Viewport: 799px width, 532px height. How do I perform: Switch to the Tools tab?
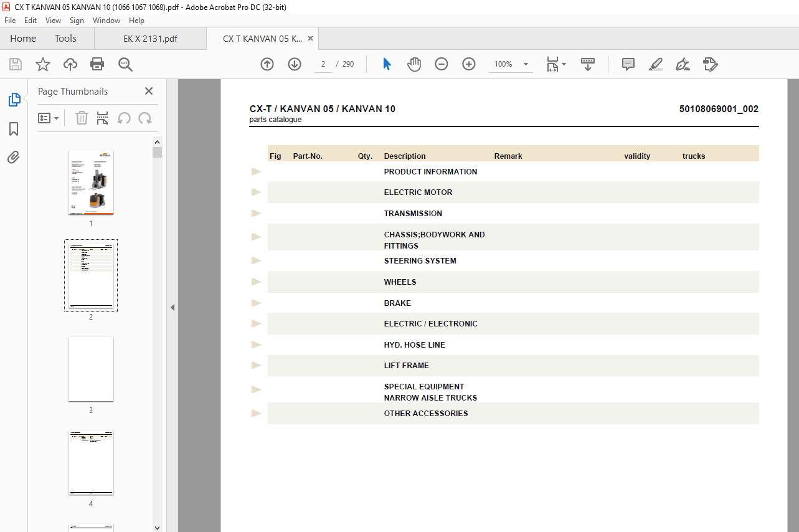tap(65, 39)
